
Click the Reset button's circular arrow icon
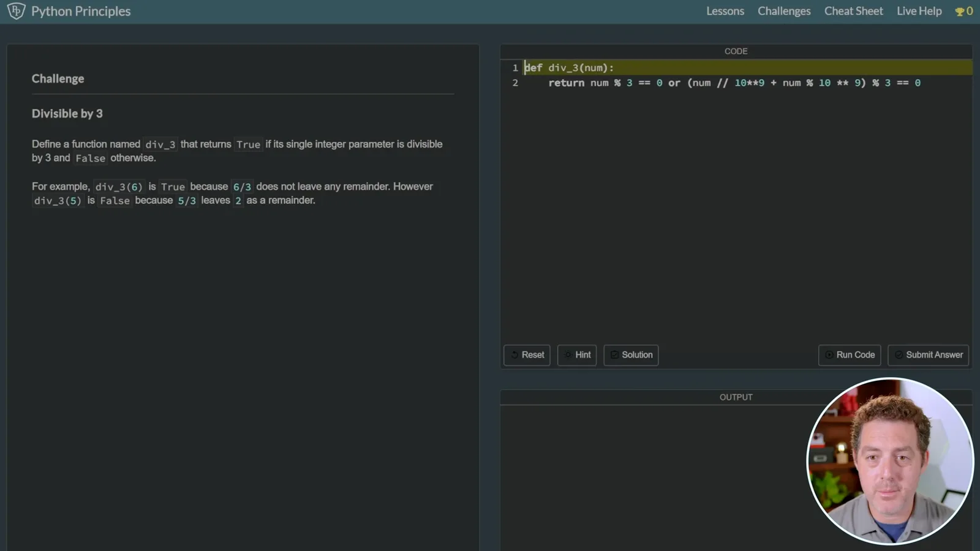(x=514, y=354)
